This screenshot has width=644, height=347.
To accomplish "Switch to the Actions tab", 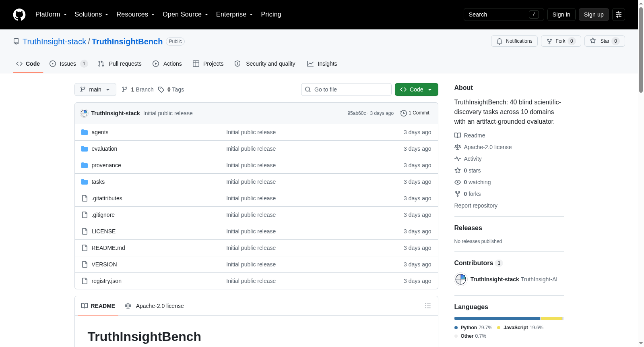I will pos(167,64).
